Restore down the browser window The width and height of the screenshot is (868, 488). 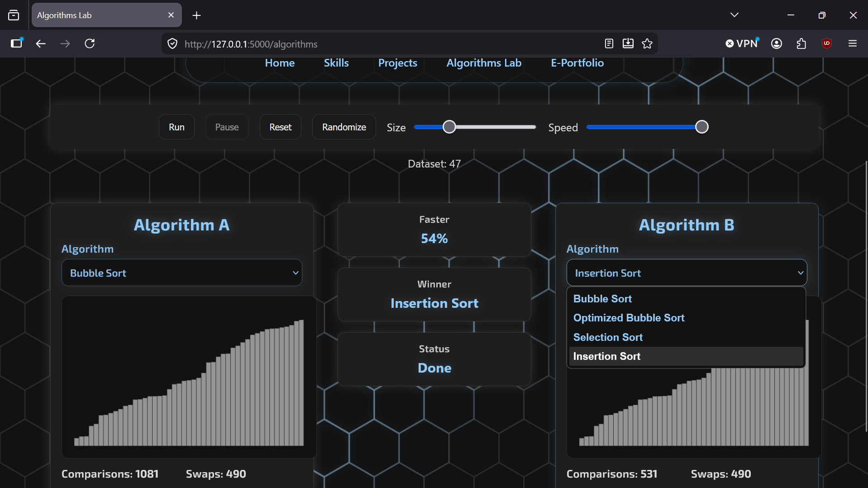tap(822, 15)
